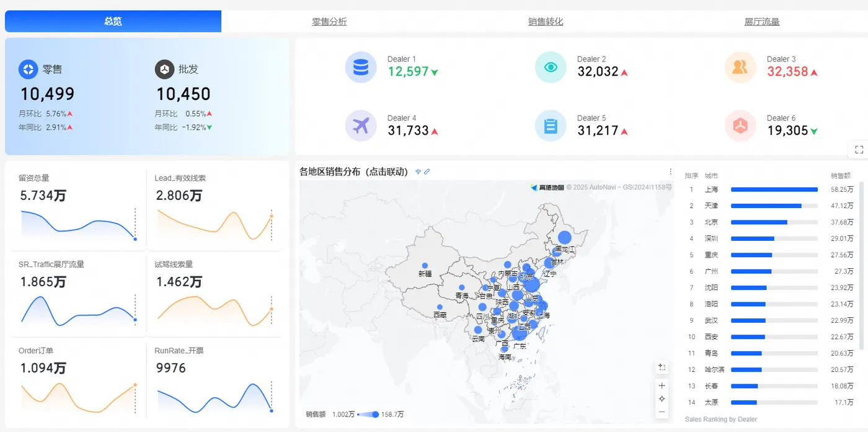The image size is (868, 432).
Task: Open the 零售分析 tab
Action: pos(329,22)
